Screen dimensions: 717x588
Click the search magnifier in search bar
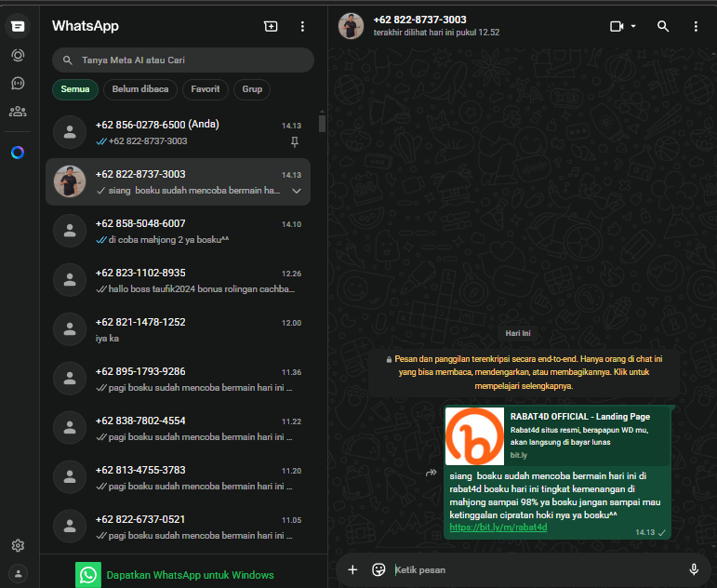(x=68, y=60)
